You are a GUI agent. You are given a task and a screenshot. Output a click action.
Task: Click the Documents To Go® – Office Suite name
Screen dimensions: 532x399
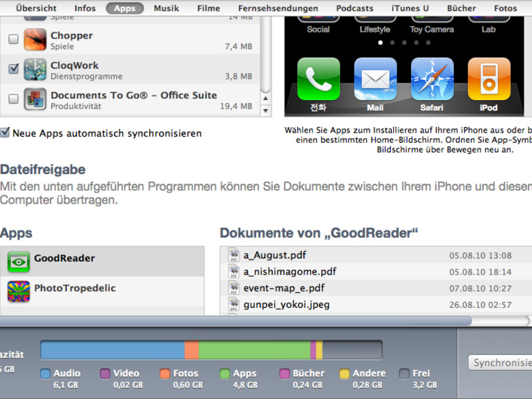click(x=133, y=95)
